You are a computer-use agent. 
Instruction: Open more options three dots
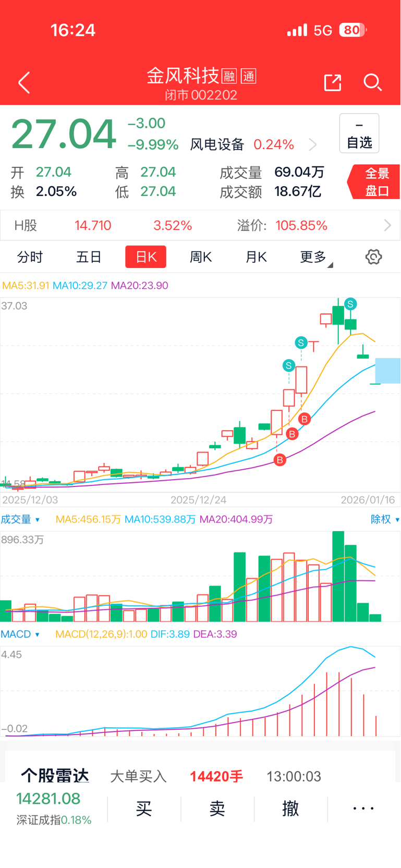(363, 809)
